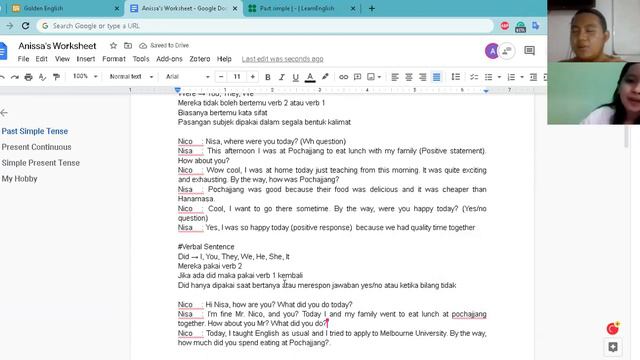Click the numbered list icon
640x360 pixels.
pos(511,77)
